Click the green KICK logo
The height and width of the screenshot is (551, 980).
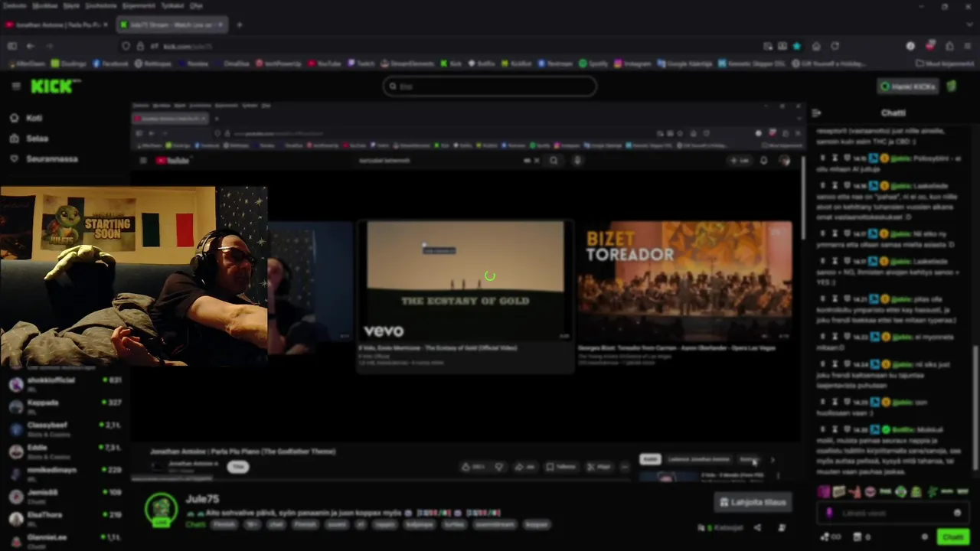53,86
